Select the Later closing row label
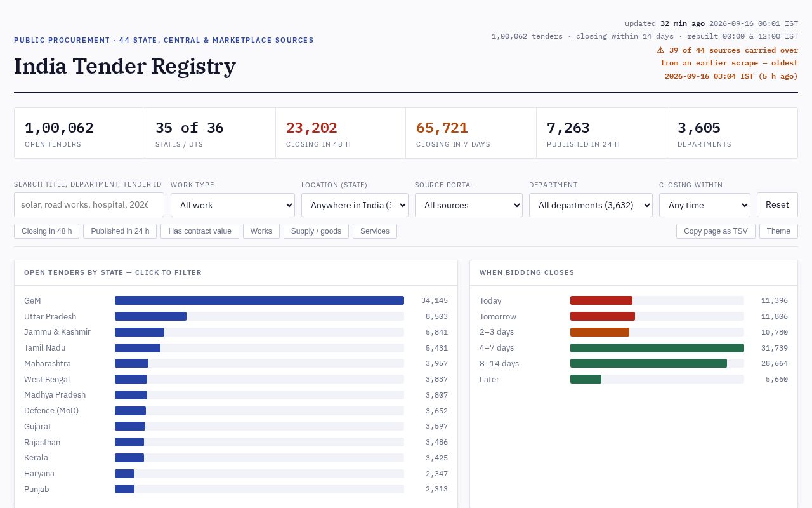The image size is (812, 508). click(489, 379)
